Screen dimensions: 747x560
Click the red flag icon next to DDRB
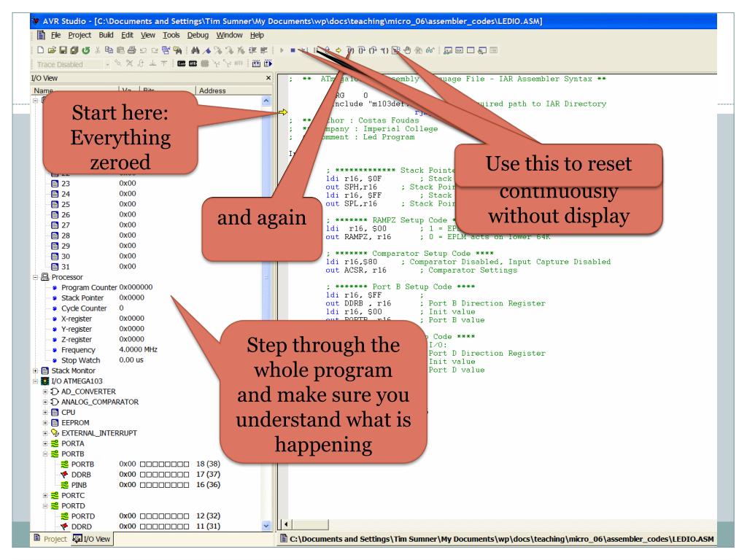pyautogui.click(x=64, y=474)
